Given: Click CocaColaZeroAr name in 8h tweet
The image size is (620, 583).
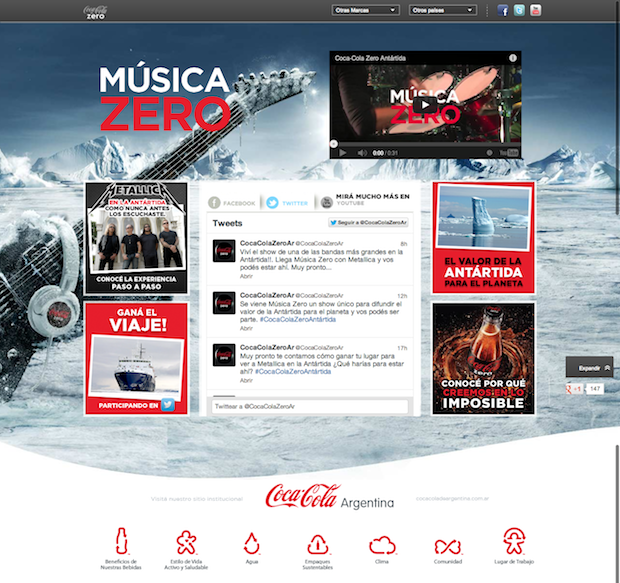Looking at the screenshot, I should (267, 243).
